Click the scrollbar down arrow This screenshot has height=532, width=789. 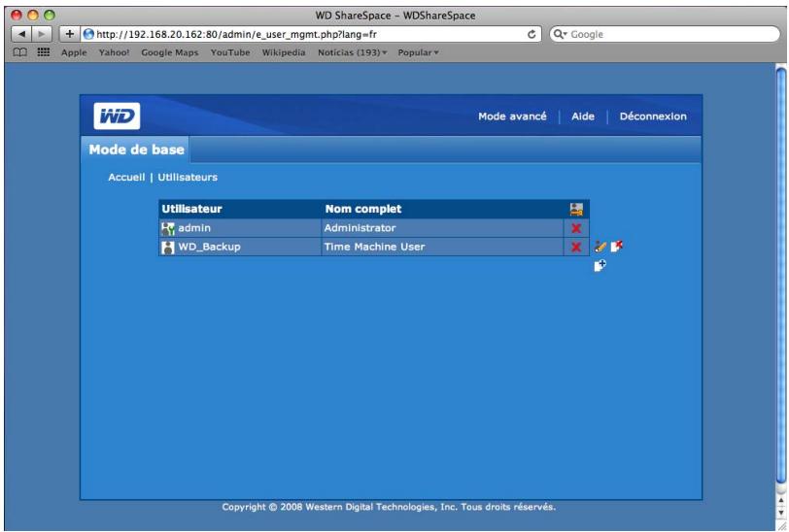[x=781, y=512]
